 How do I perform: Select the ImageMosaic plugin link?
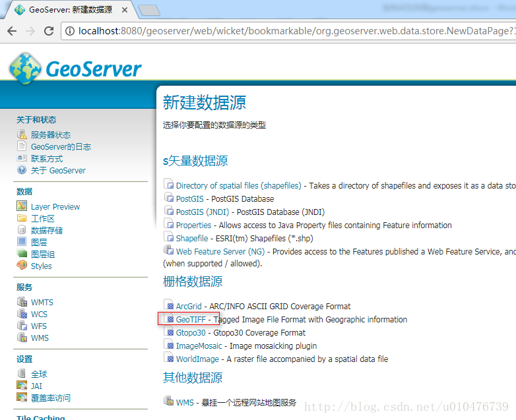(199, 346)
